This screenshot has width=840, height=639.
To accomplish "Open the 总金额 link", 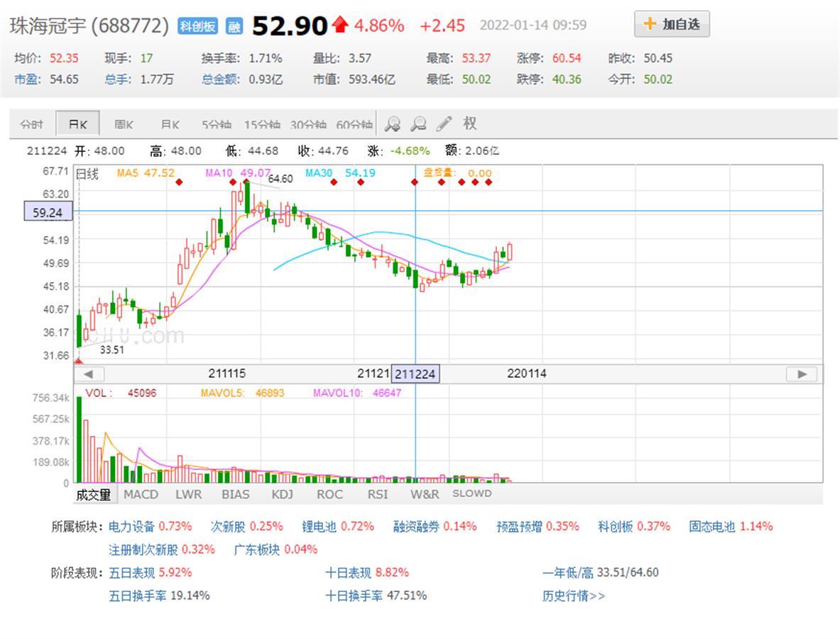I will point(219,80).
